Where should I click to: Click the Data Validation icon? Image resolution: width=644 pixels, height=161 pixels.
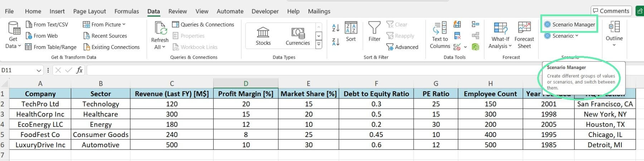pyautogui.click(x=457, y=47)
